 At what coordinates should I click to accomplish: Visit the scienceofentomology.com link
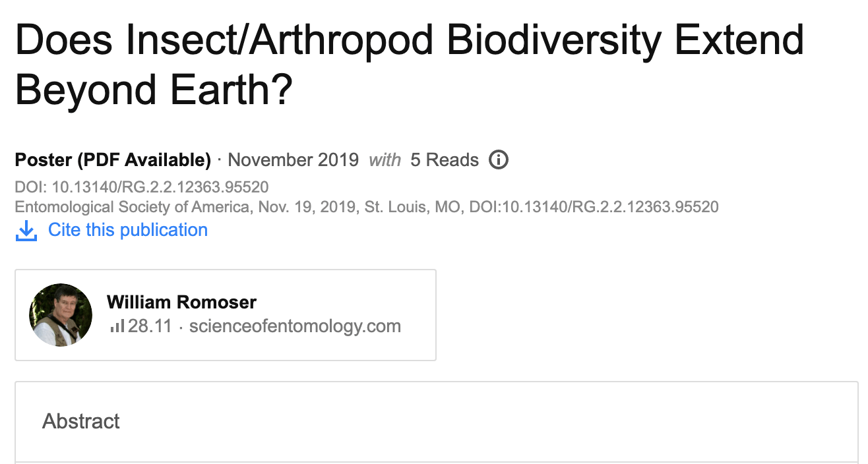295,326
